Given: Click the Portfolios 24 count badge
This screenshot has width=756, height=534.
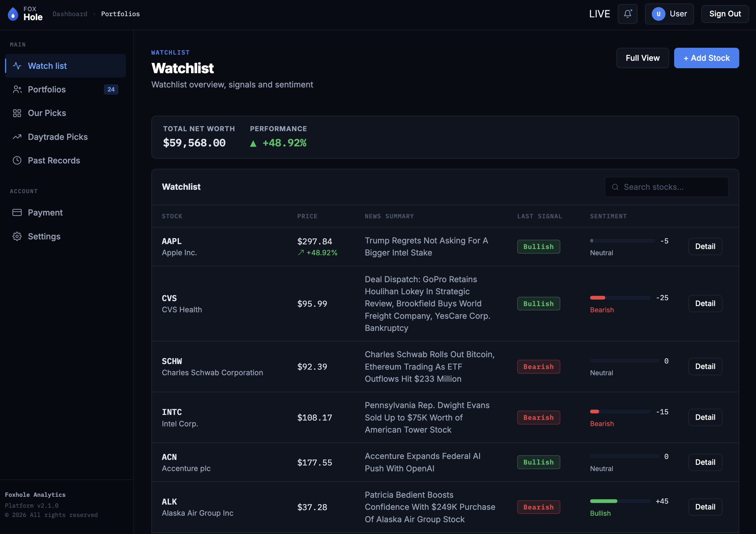Looking at the screenshot, I should (x=111, y=90).
